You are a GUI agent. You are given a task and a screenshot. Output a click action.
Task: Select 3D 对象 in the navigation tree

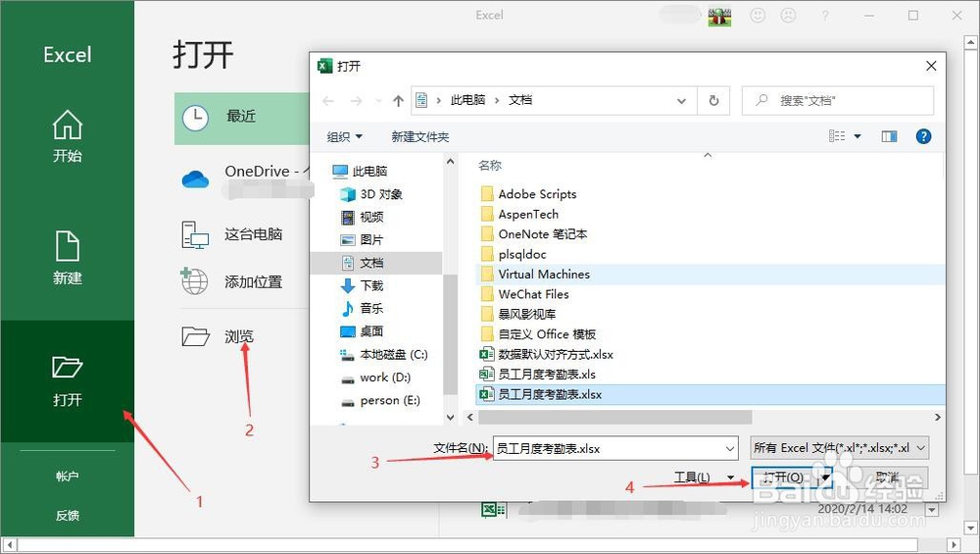tap(371, 194)
